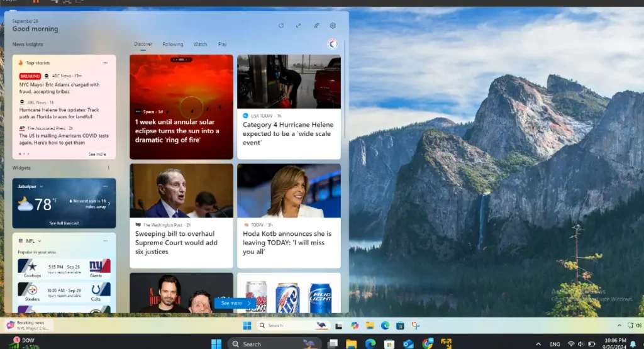This screenshot has width=644, height=349.
Task: Open the Top stories more options menu
Action: [106, 63]
